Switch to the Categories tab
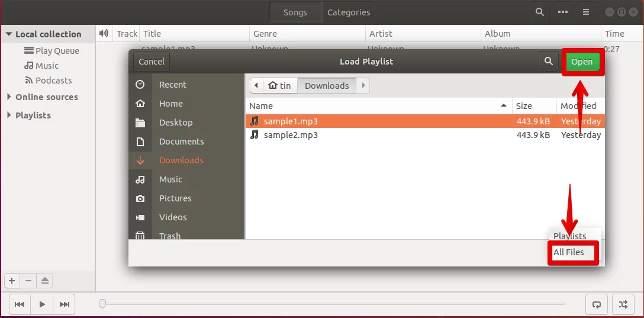This screenshot has height=318, width=644. (x=348, y=12)
